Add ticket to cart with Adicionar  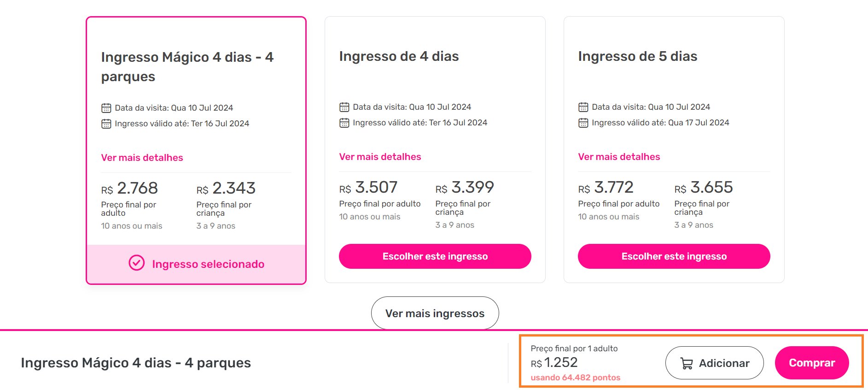(715, 363)
